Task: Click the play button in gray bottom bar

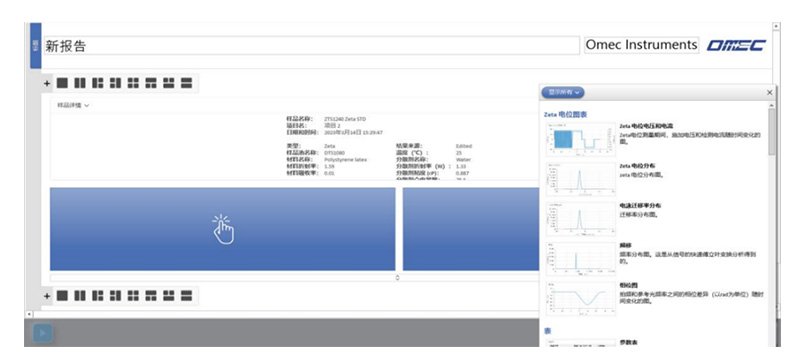Action: point(43,333)
